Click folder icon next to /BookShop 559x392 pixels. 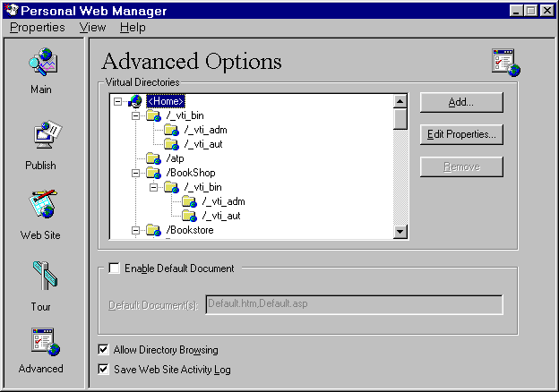pos(154,173)
